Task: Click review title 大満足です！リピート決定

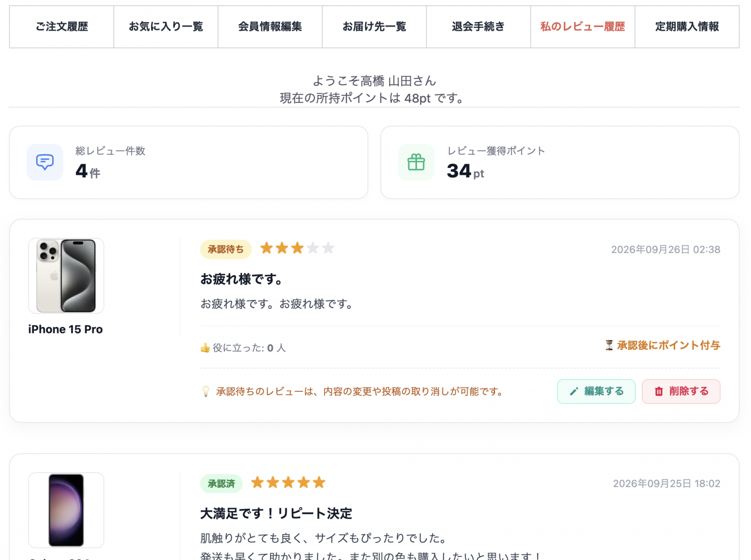Action: point(276,513)
